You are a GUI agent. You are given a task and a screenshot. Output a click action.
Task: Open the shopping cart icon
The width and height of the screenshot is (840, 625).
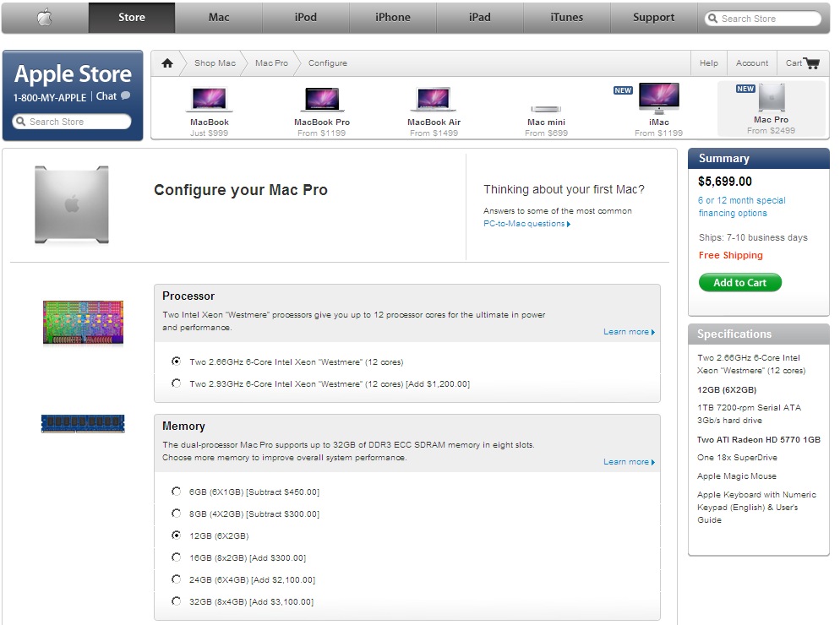(812, 63)
